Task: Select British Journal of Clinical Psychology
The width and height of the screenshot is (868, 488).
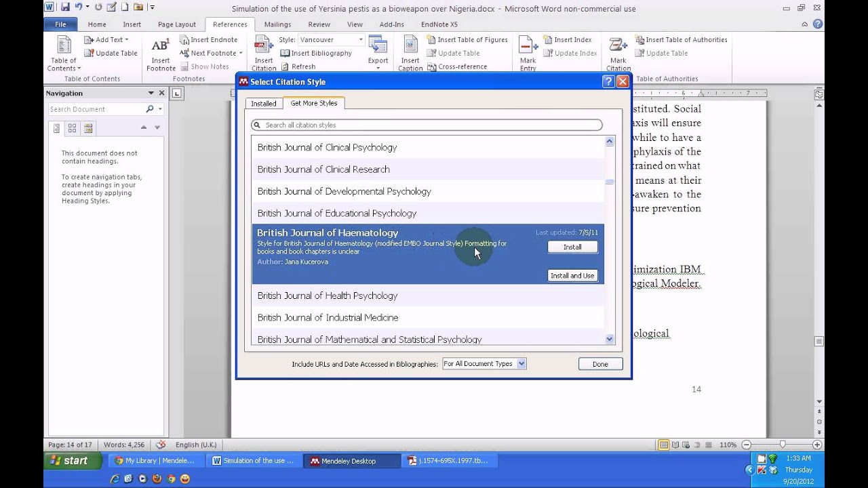Action: point(428,147)
